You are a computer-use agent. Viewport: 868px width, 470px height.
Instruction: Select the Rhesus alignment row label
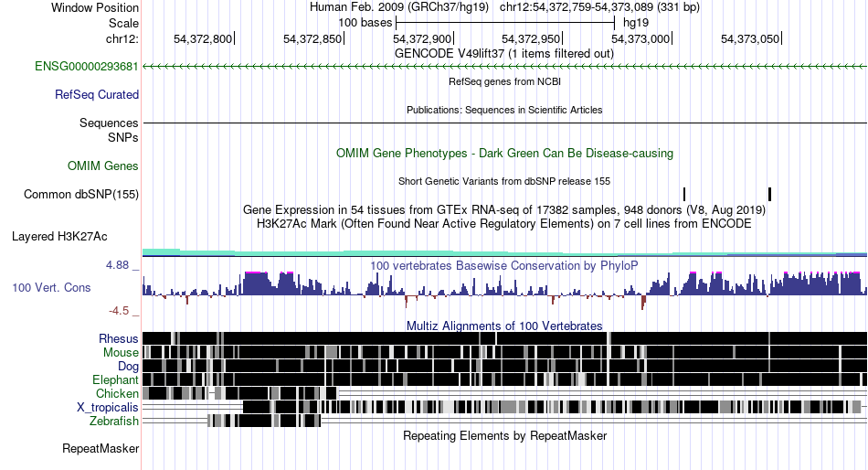tap(119, 338)
